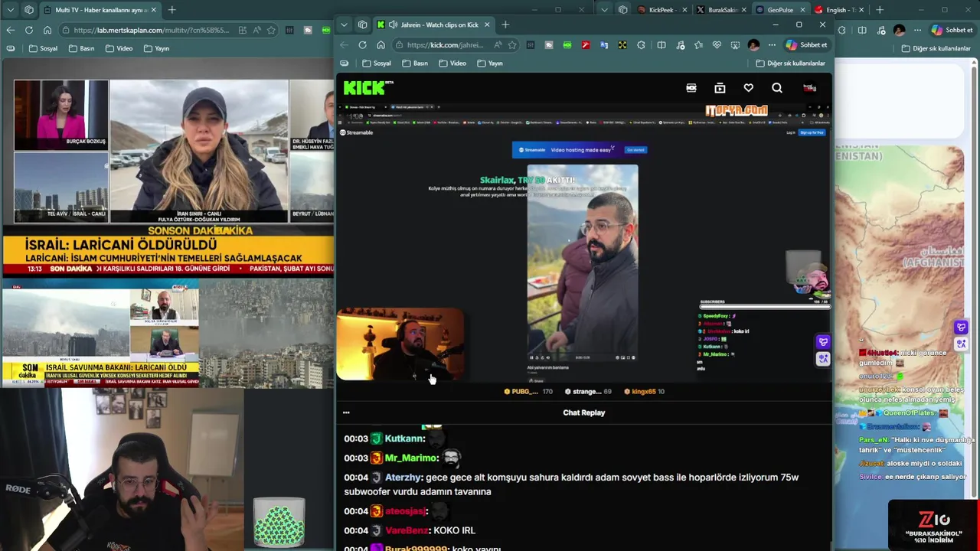Open new tab in Multi TV window
The height and width of the screenshot is (551, 980).
[x=171, y=10]
